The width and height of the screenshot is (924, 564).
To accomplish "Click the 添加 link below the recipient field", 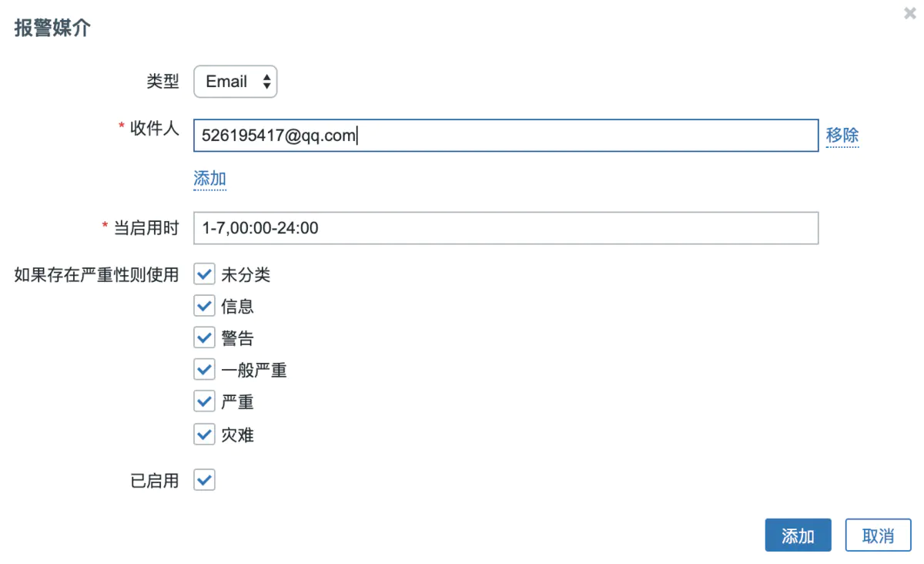I will 209,179.
